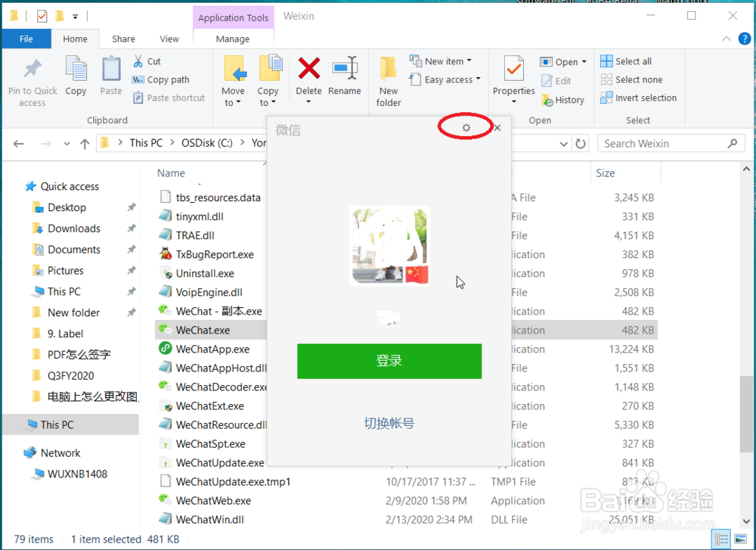This screenshot has width=756, height=550.
Task: Switch to the Share ribbon tab
Action: coord(123,39)
